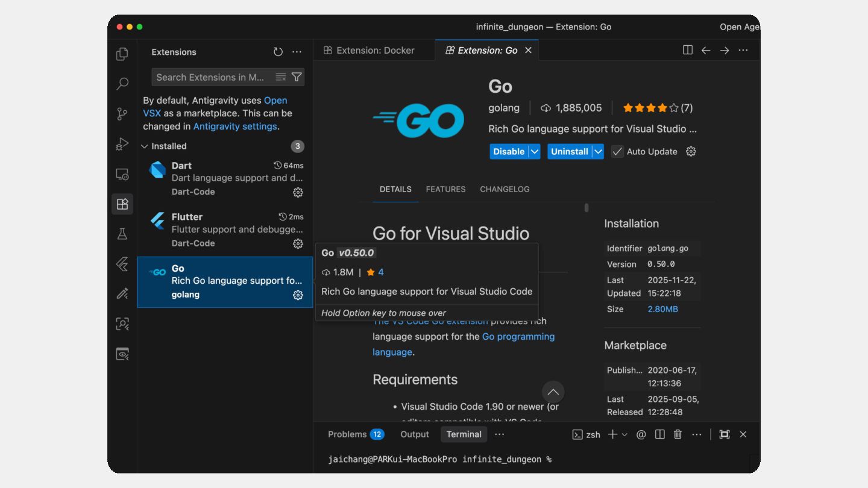
Task: Collapse the Installed extensions section
Action: (x=145, y=146)
